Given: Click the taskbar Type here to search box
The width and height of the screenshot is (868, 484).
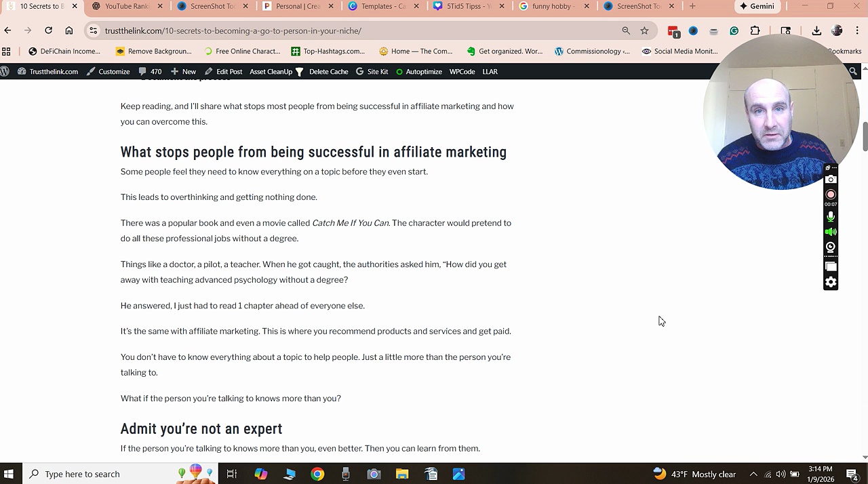Looking at the screenshot, I should [x=120, y=474].
